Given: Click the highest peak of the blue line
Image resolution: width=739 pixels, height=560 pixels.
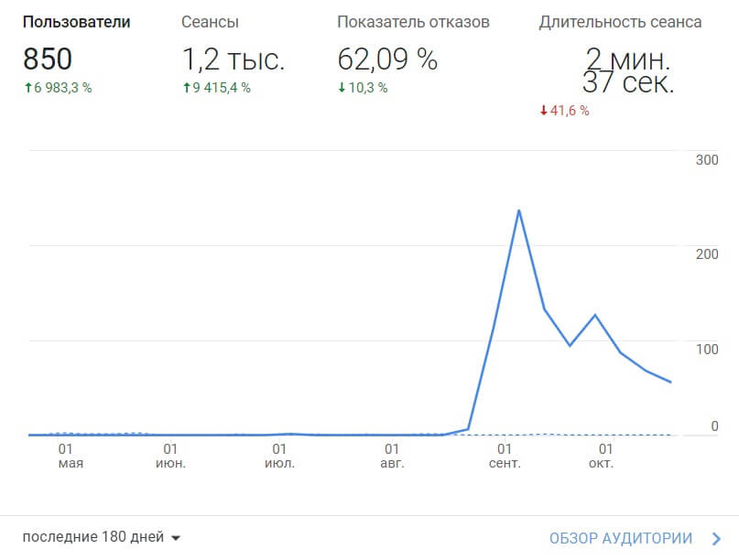Looking at the screenshot, I should point(519,210).
